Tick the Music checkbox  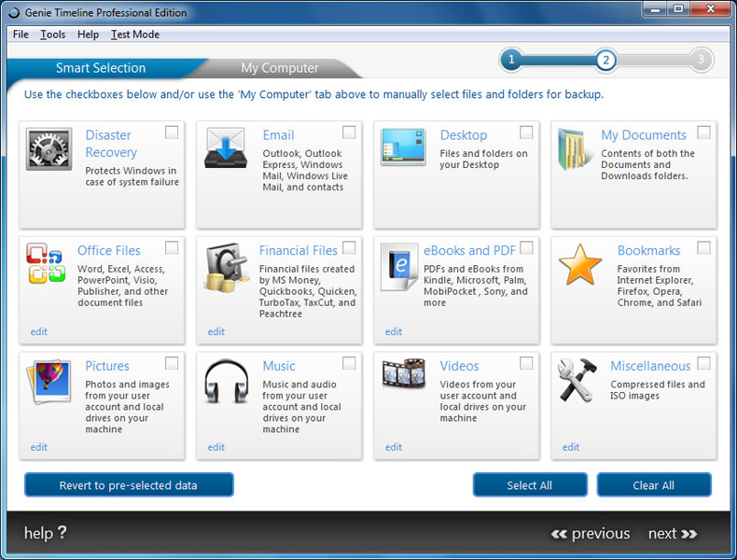click(x=349, y=363)
